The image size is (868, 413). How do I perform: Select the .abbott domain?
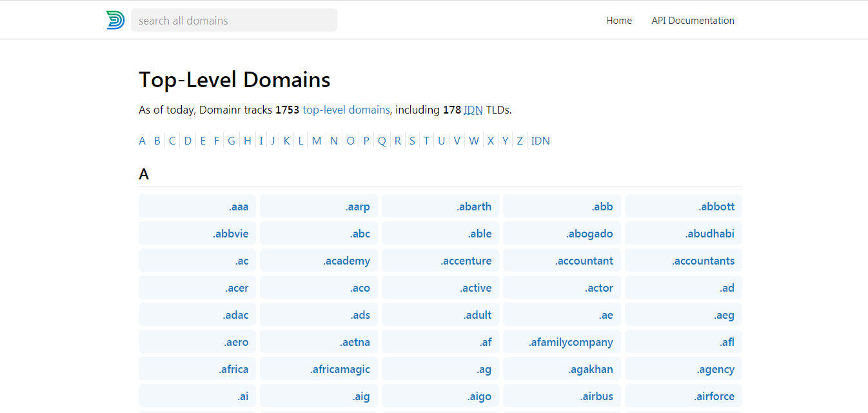(683, 206)
